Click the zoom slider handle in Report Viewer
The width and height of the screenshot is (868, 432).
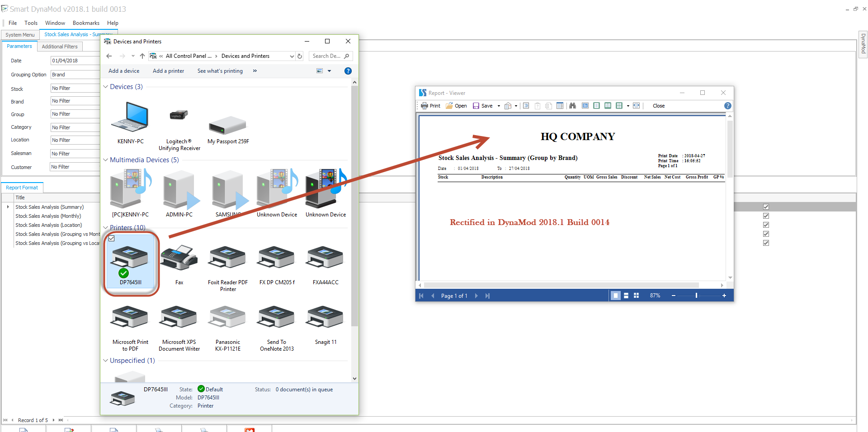(x=696, y=296)
